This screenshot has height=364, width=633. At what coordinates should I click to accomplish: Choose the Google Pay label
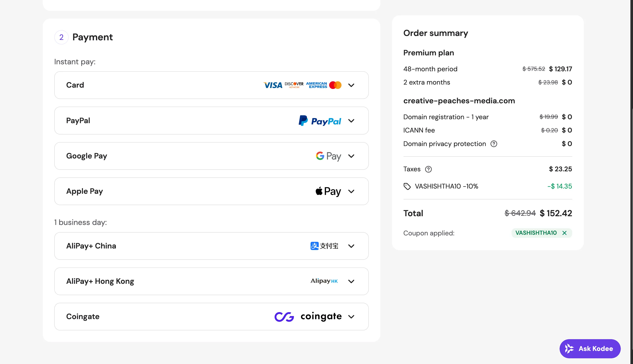pyautogui.click(x=87, y=156)
